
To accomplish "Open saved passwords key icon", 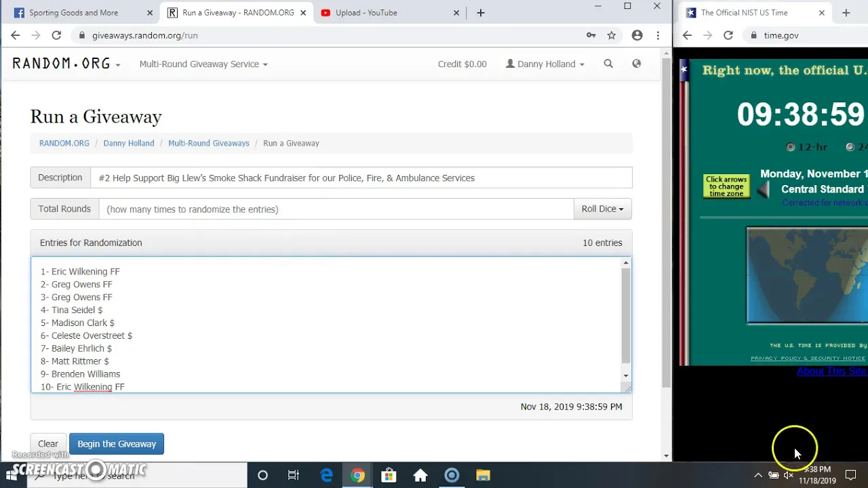I will [x=591, y=35].
